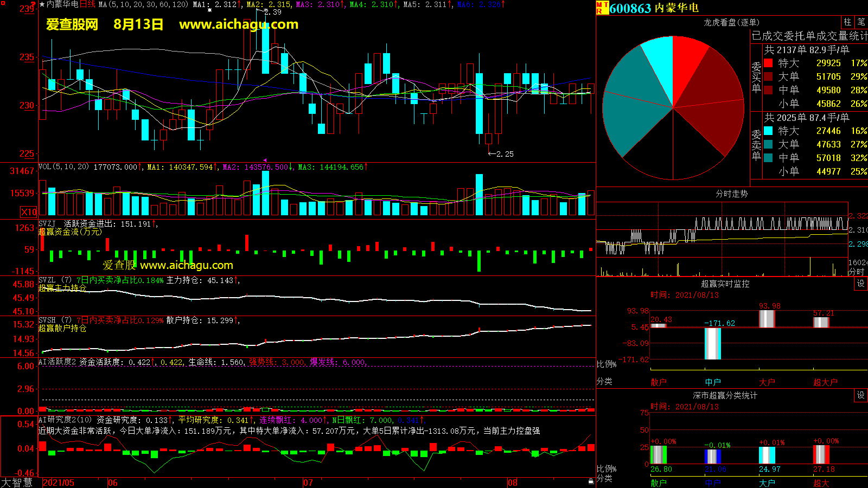Switch pie panel to 柱 bar view
Screen dimensions: 868x488
click(847, 22)
